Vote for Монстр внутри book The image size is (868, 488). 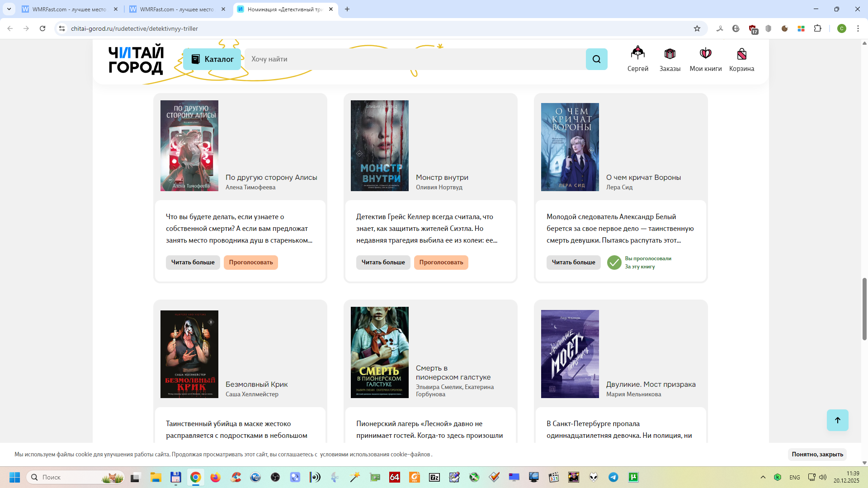(x=441, y=263)
